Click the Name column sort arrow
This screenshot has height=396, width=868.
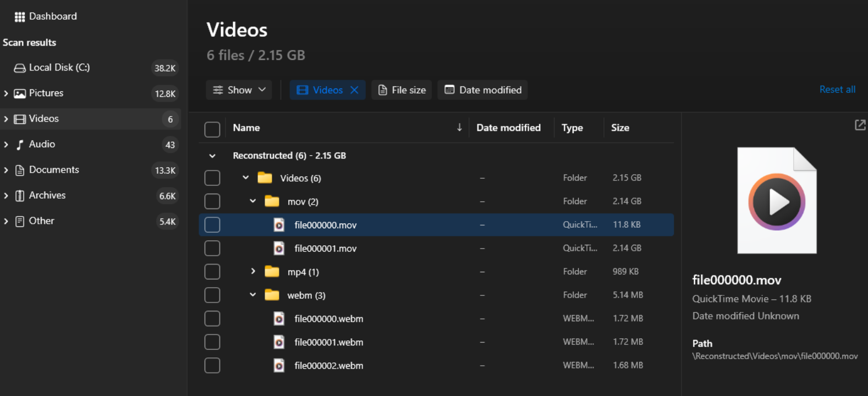[x=459, y=128]
